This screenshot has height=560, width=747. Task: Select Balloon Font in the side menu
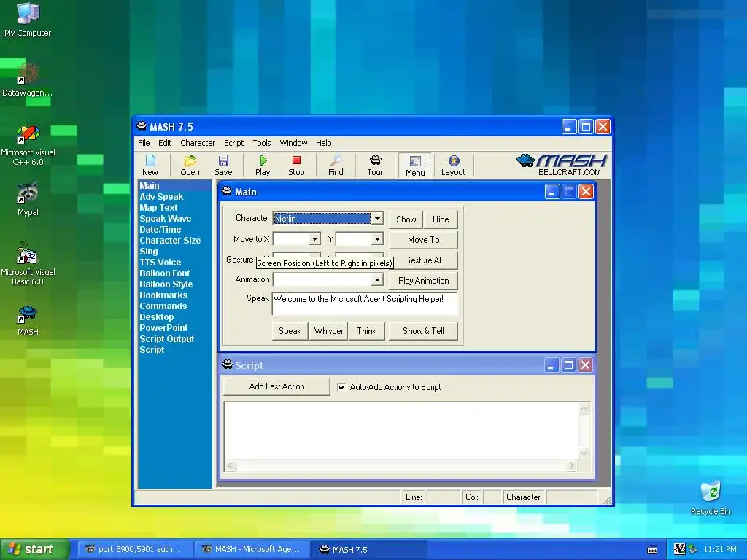164,273
